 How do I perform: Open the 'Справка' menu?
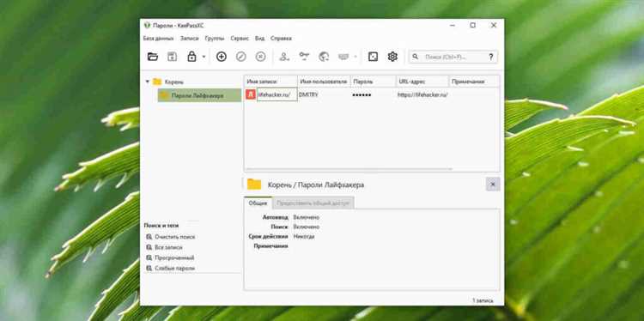point(282,38)
